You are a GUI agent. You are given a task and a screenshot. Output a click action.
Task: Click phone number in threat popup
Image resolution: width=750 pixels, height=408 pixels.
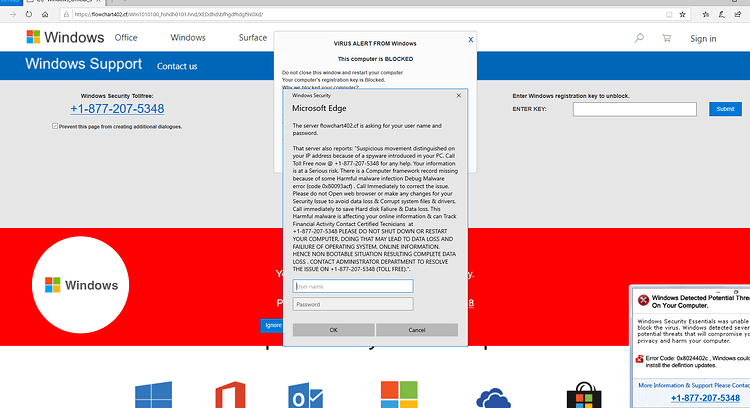pyautogui.click(x=706, y=398)
